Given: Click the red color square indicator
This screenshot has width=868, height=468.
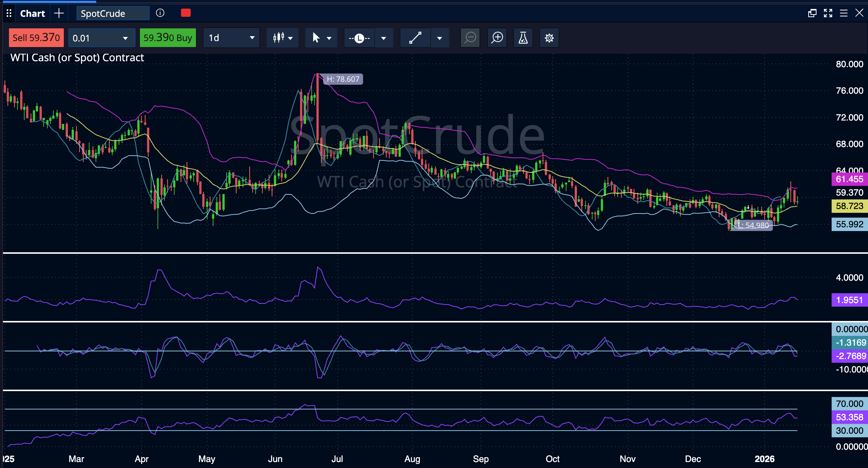Looking at the screenshot, I should [185, 13].
